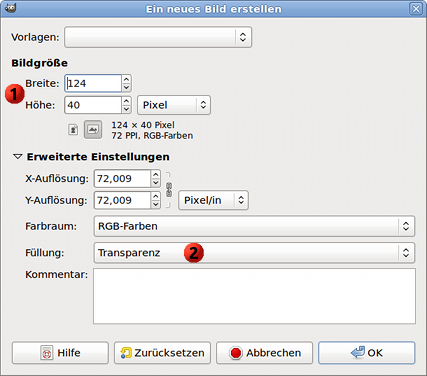Decrease Y-Auflösung with the down arrow

point(156,205)
